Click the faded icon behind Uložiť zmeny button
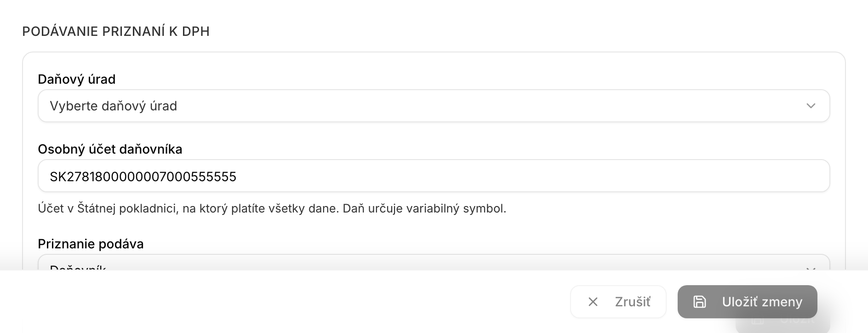Image resolution: width=868 pixels, height=333 pixels. point(757,321)
